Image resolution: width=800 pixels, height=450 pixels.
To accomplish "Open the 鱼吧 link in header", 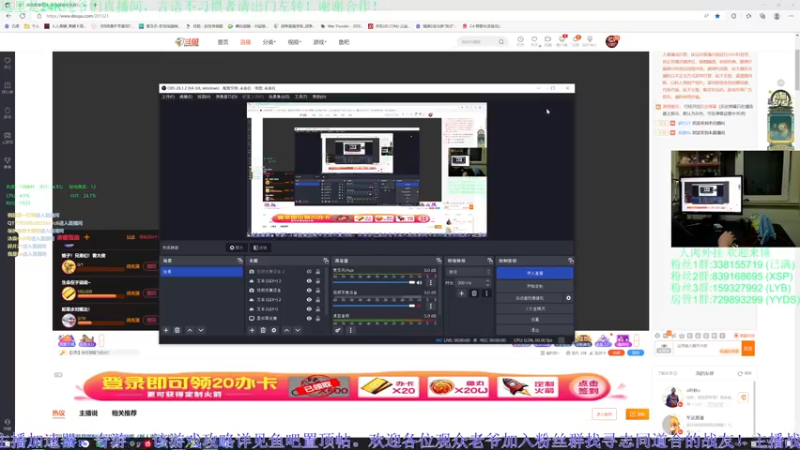I will (x=344, y=42).
